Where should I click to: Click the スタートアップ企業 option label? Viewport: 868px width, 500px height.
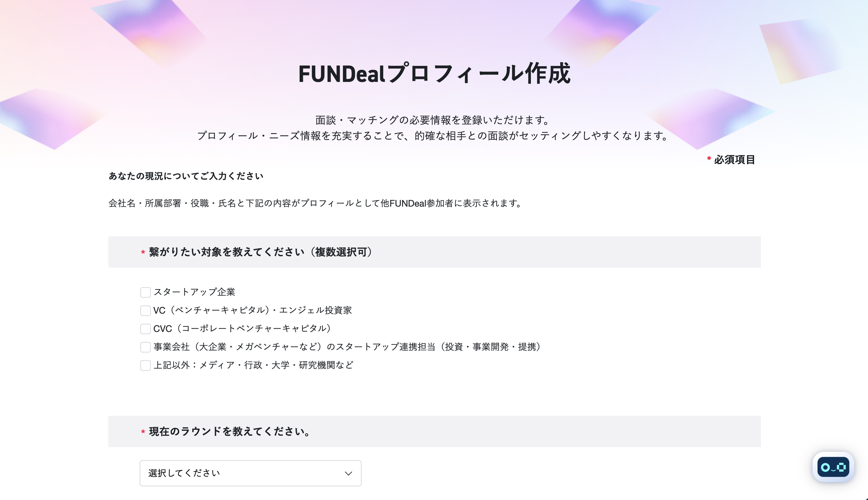point(194,292)
